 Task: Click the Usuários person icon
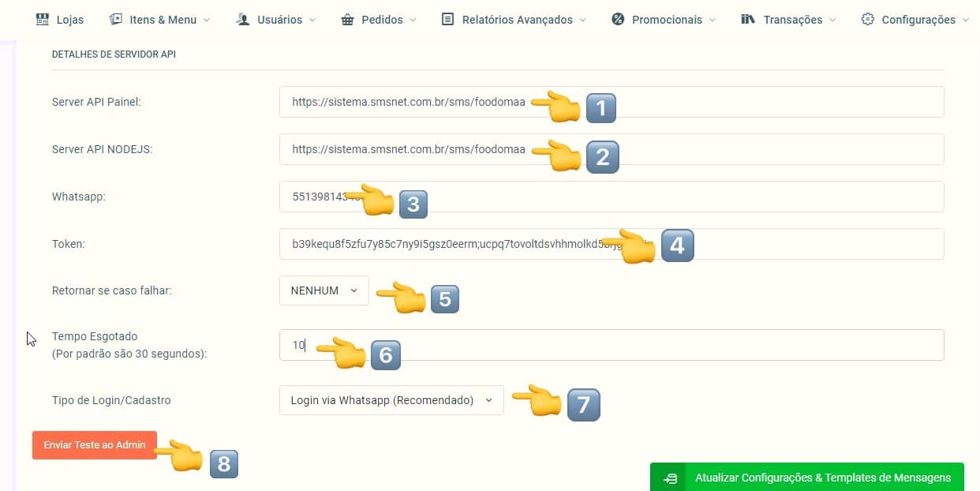tap(243, 20)
